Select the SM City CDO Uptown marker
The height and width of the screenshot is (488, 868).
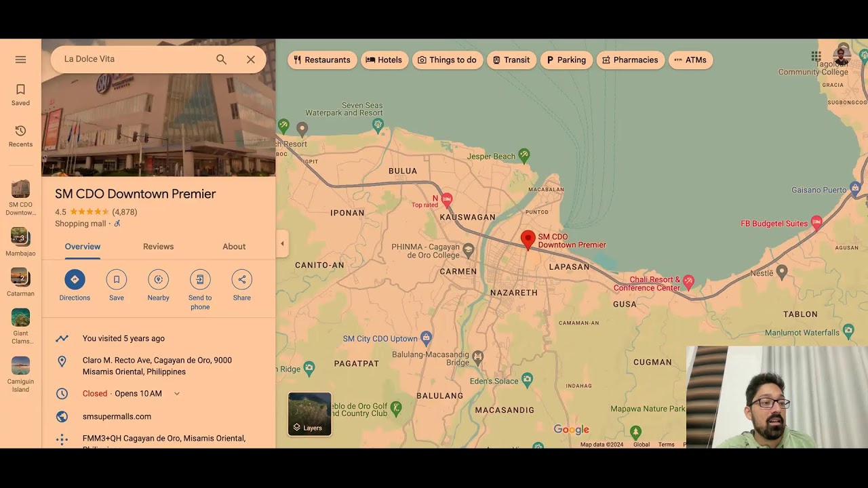pyautogui.click(x=426, y=337)
